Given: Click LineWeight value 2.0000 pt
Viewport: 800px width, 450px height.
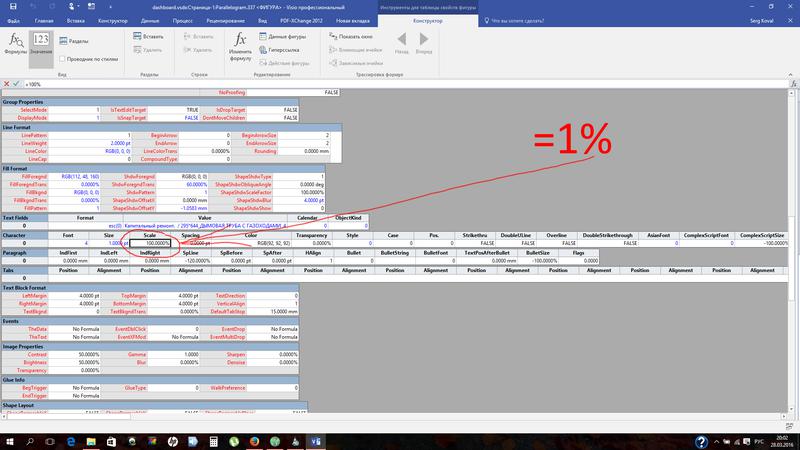Looking at the screenshot, I should [x=90, y=143].
